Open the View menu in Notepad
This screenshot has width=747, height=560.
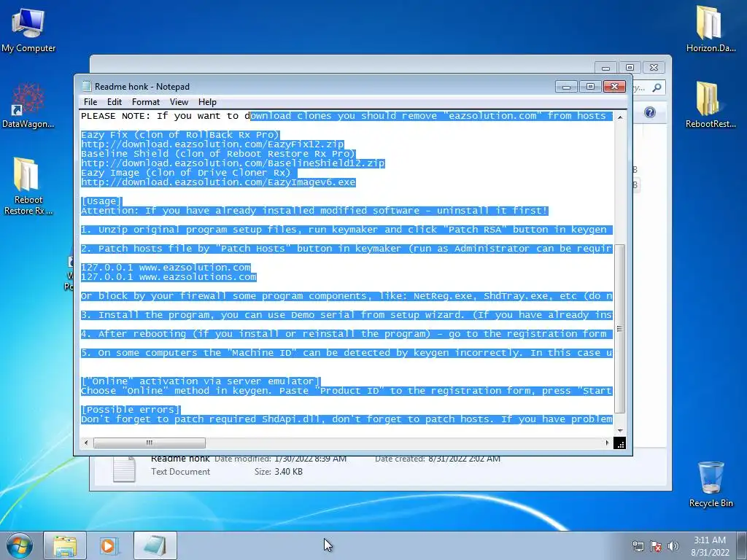coord(179,102)
